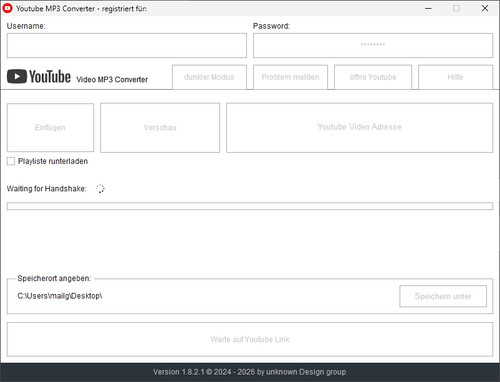Click the app icon in title bar
Image resolution: width=500 pixels, height=382 pixels.
(7, 8)
